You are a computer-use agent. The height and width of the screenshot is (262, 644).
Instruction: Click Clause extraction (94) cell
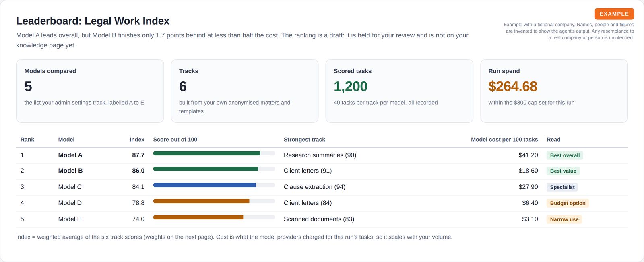pyautogui.click(x=314, y=187)
